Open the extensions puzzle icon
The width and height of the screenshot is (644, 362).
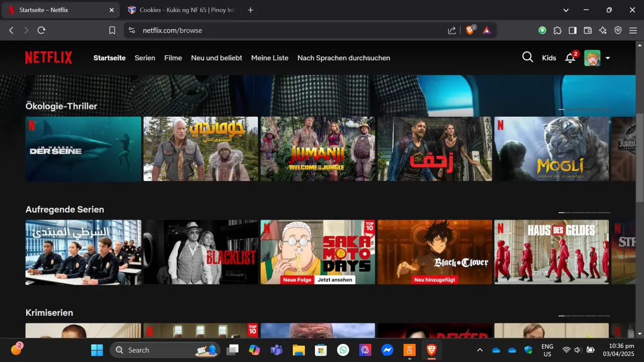point(557,30)
